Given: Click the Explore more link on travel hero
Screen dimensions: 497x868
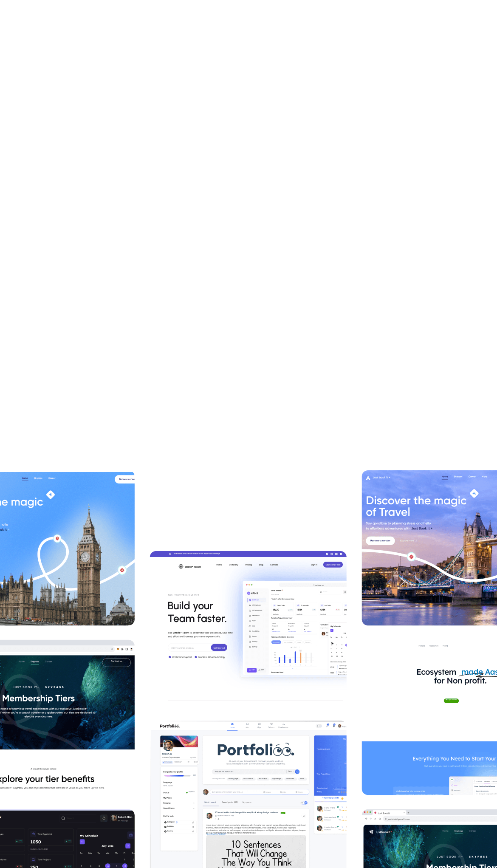Looking at the screenshot, I should tap(408, 541).
